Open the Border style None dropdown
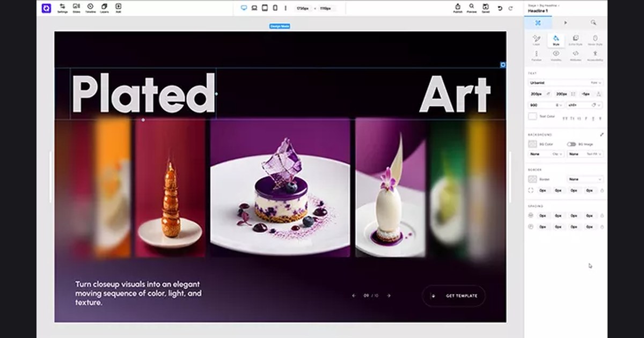Viewport: 644px width, 338px height. click(586, 179)
